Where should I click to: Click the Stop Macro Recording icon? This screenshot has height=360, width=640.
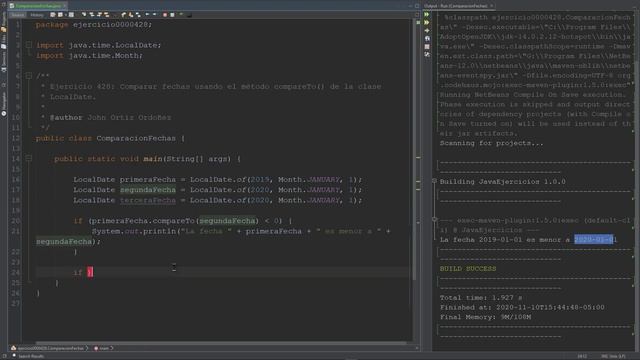point(172,15)
